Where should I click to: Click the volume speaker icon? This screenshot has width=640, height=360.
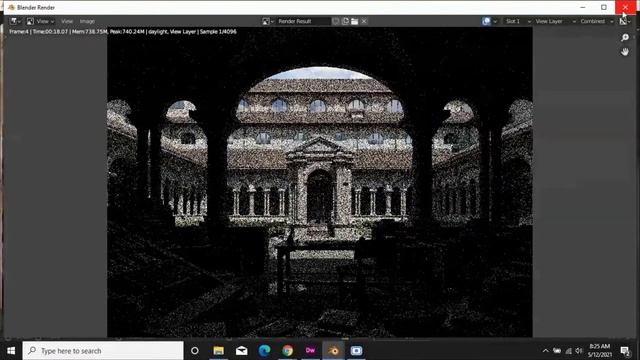(579, 351)
